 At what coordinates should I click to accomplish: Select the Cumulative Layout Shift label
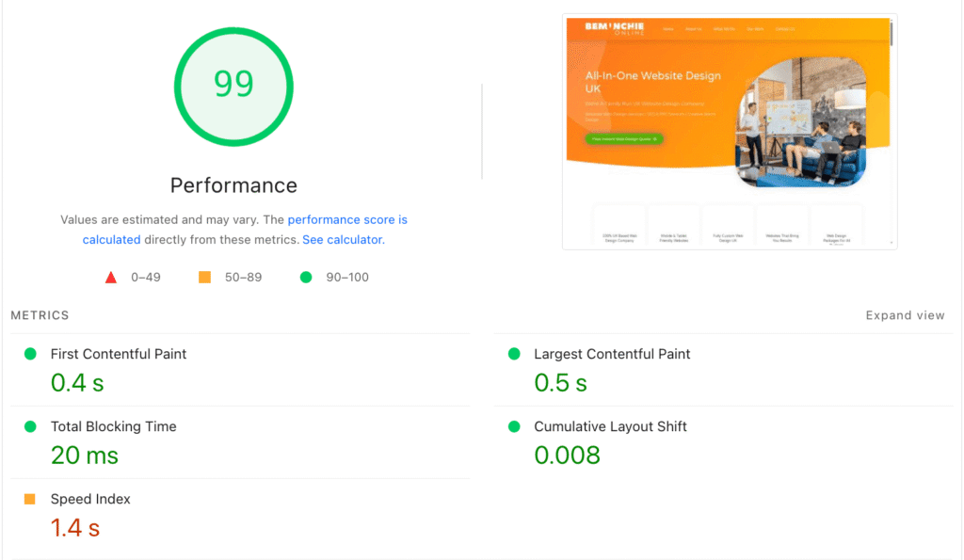[x=610, y=426]
